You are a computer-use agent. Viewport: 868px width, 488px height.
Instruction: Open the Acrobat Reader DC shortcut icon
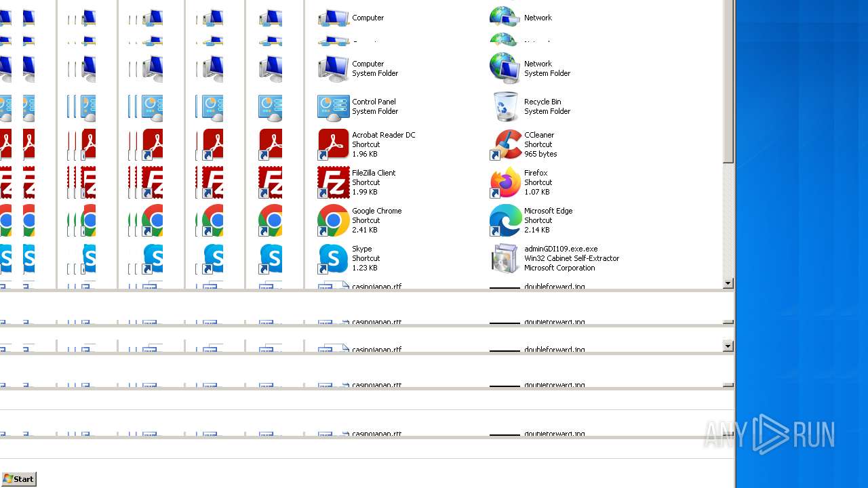(x=334, y=144)
